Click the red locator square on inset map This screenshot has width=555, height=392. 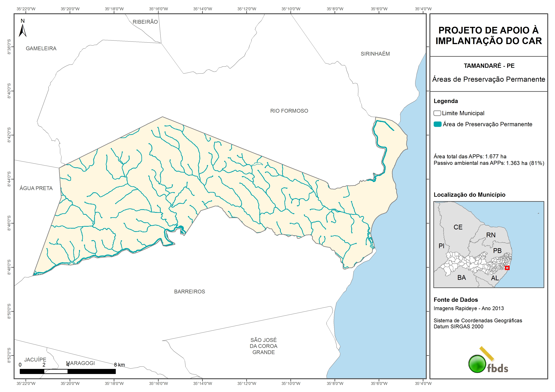tap(507, 268)
